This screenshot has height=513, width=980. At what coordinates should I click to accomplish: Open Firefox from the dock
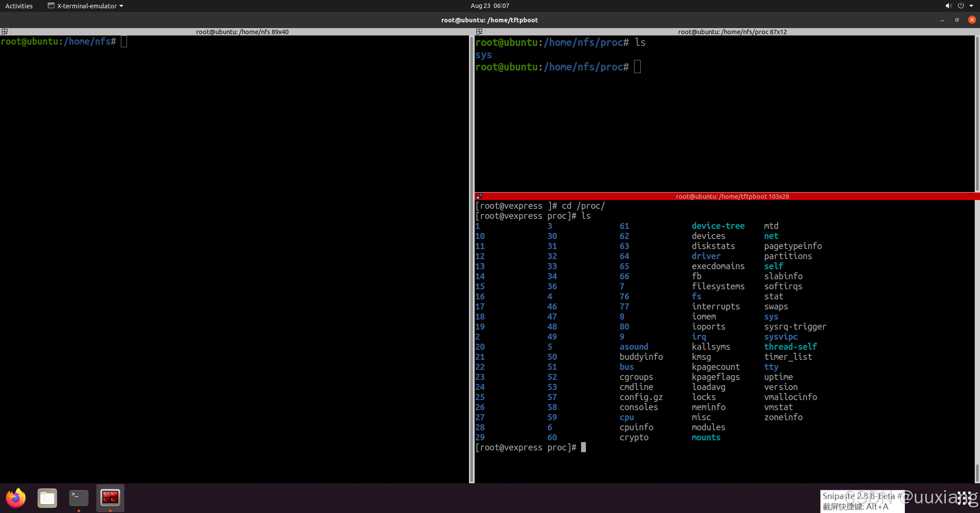point(16,498)
